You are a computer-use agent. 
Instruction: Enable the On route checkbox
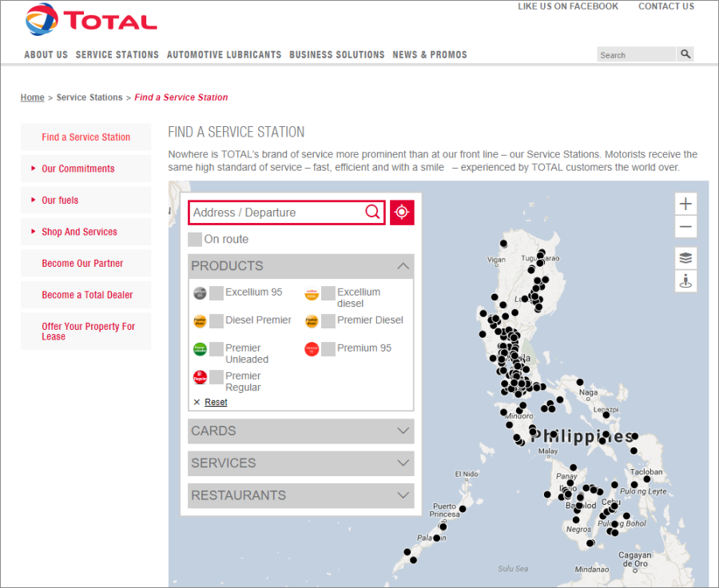click(x=195, y=240)
